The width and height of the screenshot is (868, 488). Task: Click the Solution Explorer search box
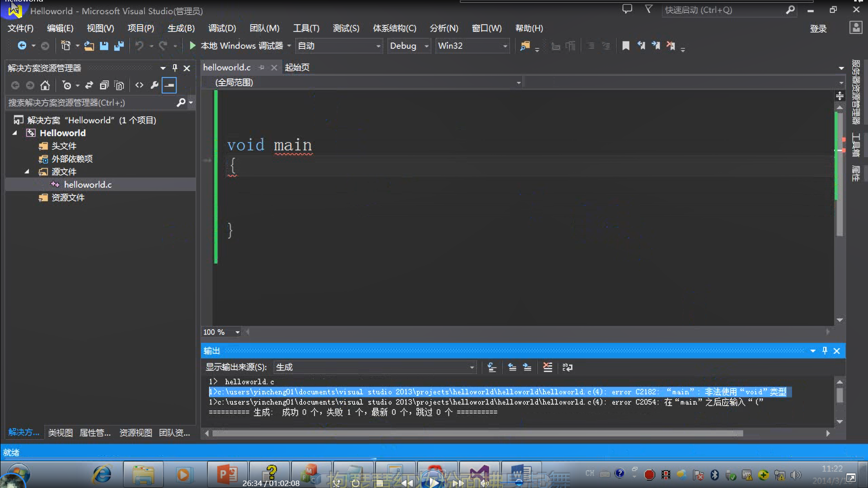click(x=92, y=103)
